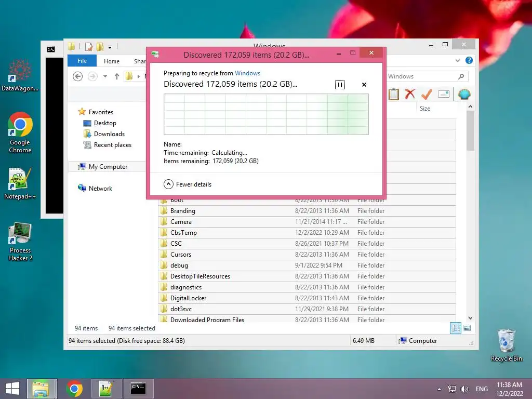Open the File tab in Explorer
The height and width of the screenshot is (399, 532).
click(x=82, y=61)
